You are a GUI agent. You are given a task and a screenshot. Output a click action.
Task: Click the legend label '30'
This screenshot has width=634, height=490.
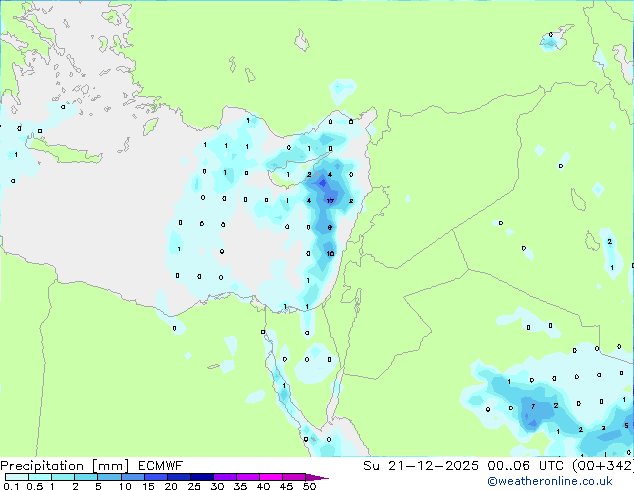tap(217, 486)
